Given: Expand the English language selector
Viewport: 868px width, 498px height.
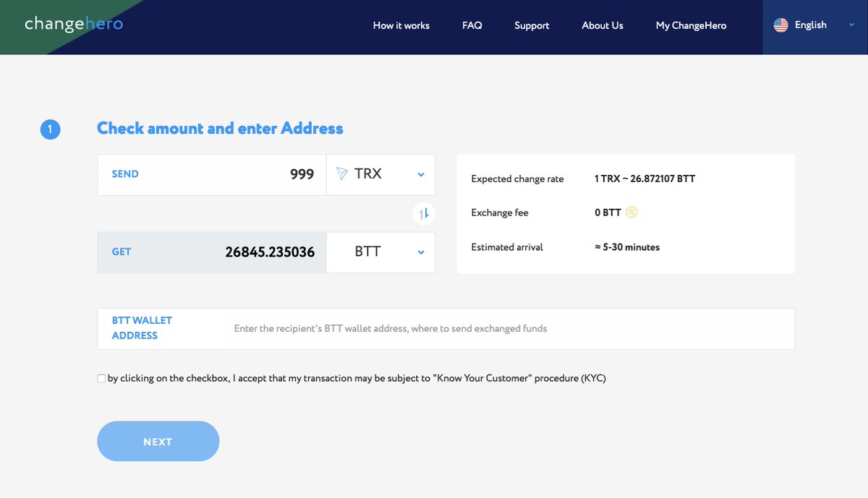Looking at the screenshot, I should [815, 25].
